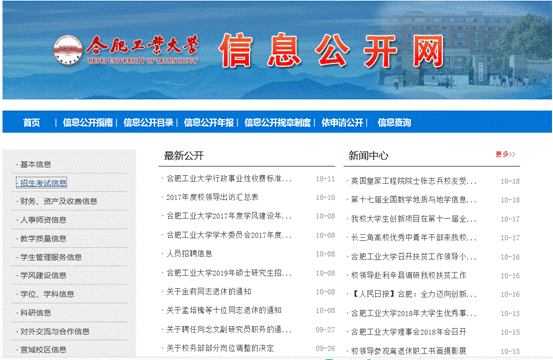Open news 长三角高校优秀中青年干部来我校

[x=414, y=238]
